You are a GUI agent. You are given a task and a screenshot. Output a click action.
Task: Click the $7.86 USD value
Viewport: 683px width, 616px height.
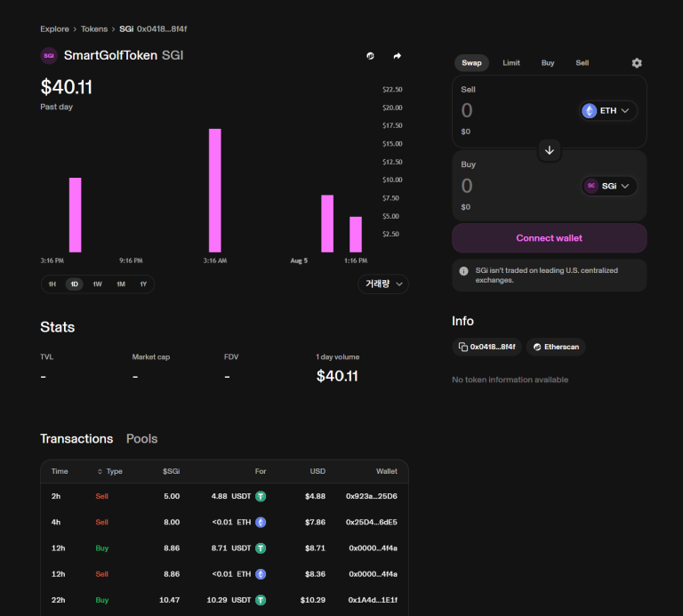coord(315,522)
